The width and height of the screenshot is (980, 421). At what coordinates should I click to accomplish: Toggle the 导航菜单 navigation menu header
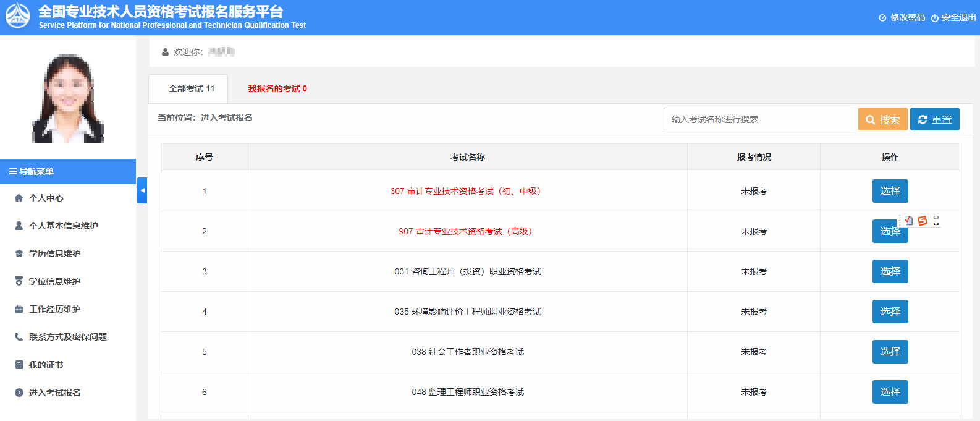(x=68, y=171)
